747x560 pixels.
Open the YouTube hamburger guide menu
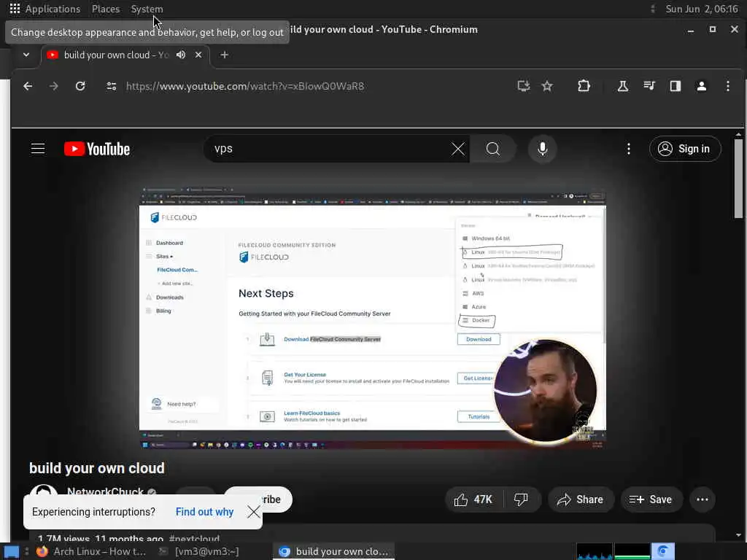pos(38,149)
